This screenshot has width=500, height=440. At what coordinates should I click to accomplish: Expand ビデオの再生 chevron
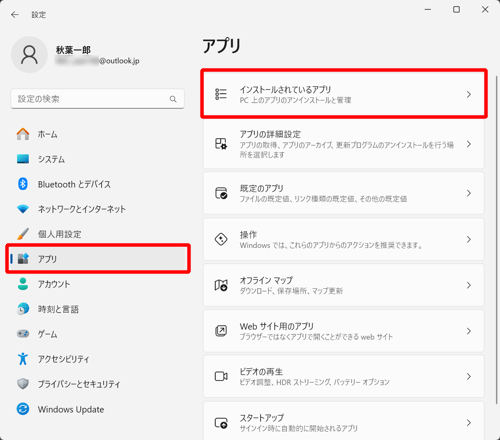[x=469, y=377]
